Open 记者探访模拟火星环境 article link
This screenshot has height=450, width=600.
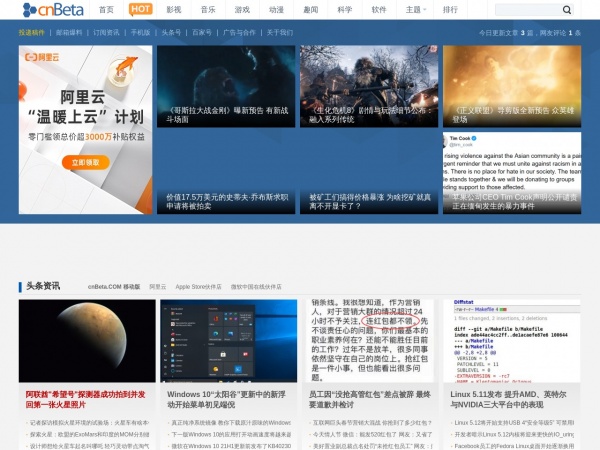point(89,423)
